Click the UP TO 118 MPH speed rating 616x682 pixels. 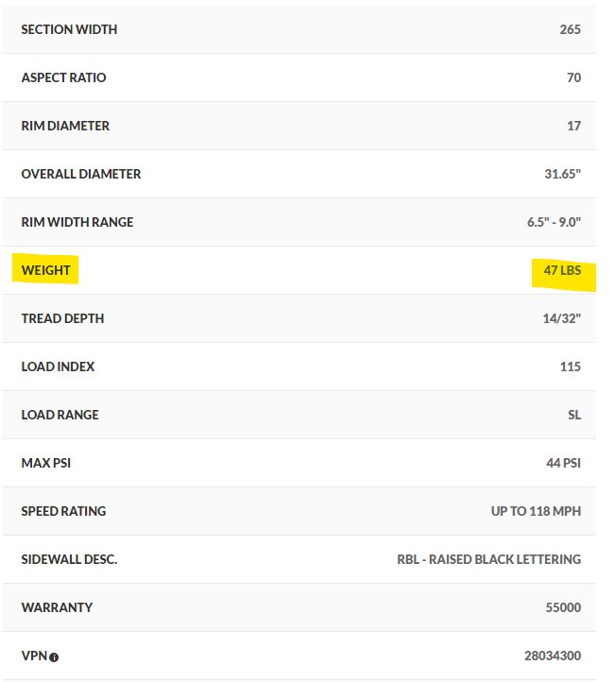tap(536, 511)
